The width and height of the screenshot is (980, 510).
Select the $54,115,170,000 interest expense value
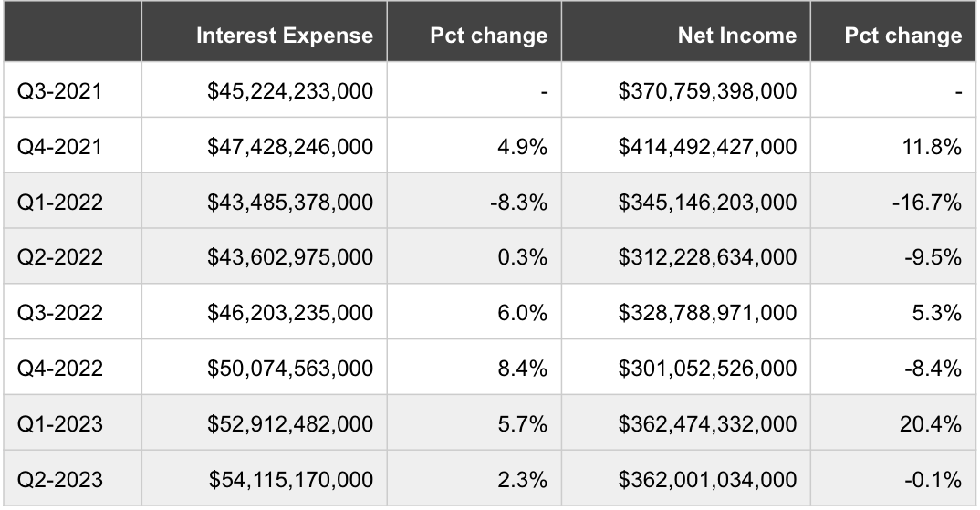[x=290, y=479]
